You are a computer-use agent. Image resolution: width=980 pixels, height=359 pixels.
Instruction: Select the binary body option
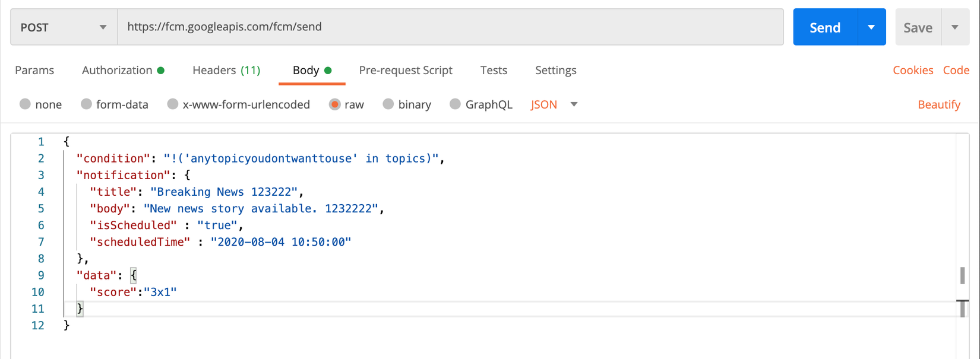(x=388, y=104)
